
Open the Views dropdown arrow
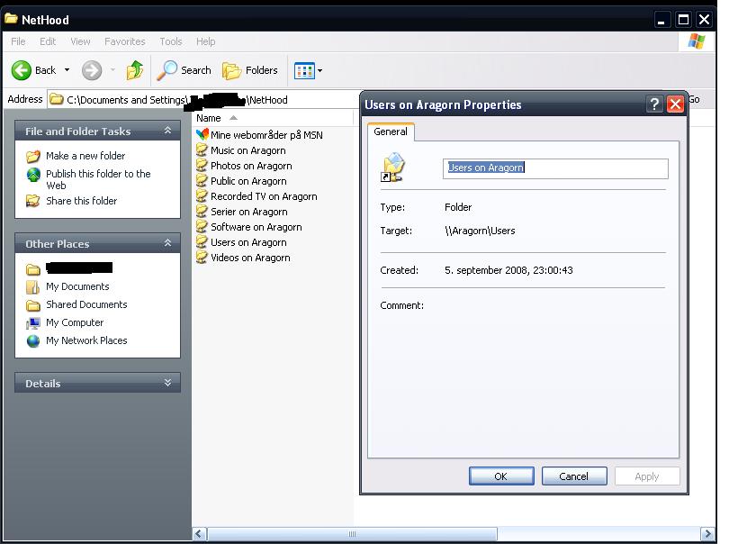pos(319,70)
